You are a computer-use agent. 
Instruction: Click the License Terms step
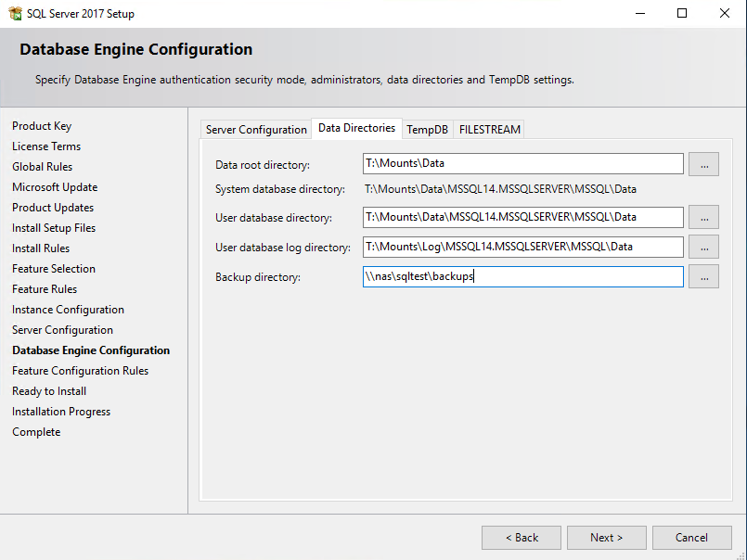[46, 146]
